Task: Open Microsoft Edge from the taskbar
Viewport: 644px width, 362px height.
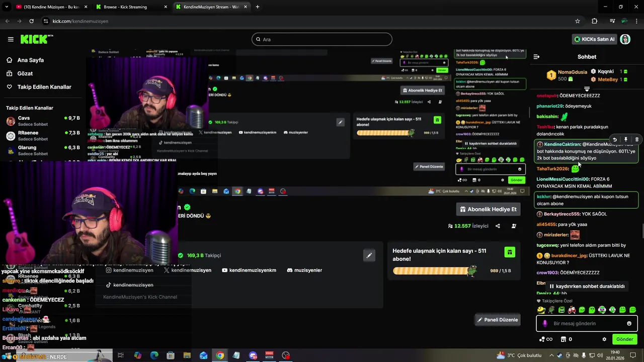Action: pos(154,355)
